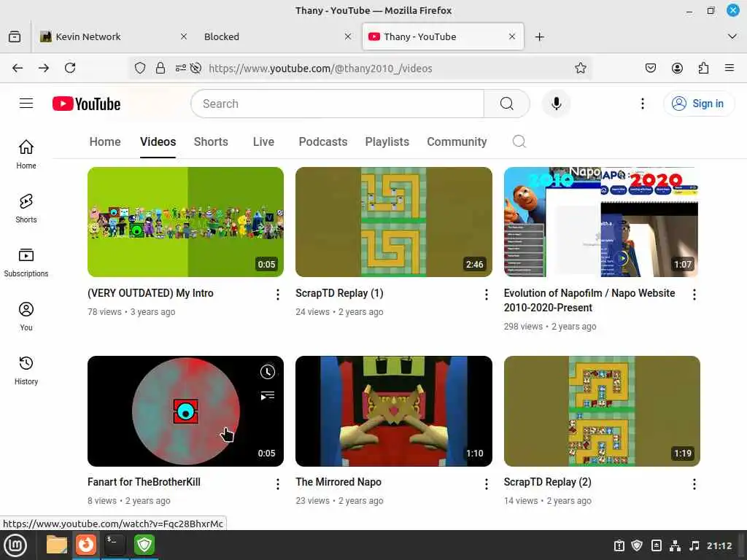Play ScrapTD Replay (2) thumbnail
Viewport: 747px width, 560px height.
click(x=602, y=411)
